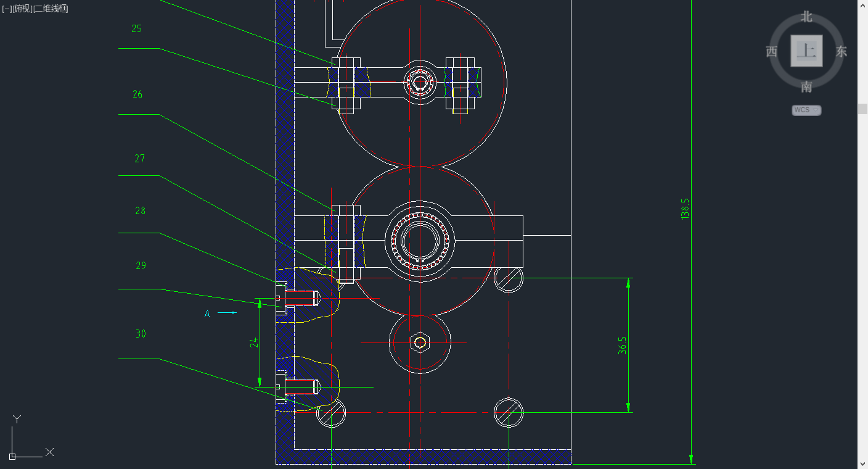The height and width of the screenshot is (469, 868).
Task: Open the [-] viewport controls menu
Action: [7, 9]
